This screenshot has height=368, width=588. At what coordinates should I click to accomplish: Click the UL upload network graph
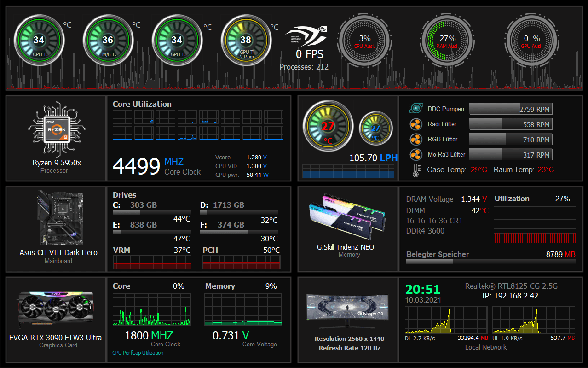click(534, 320)
